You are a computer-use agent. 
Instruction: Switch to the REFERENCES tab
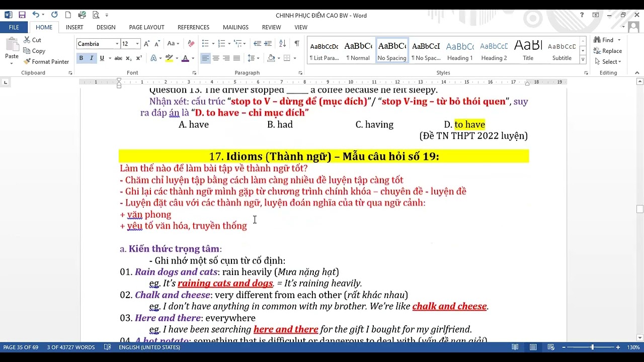(193, 27)
